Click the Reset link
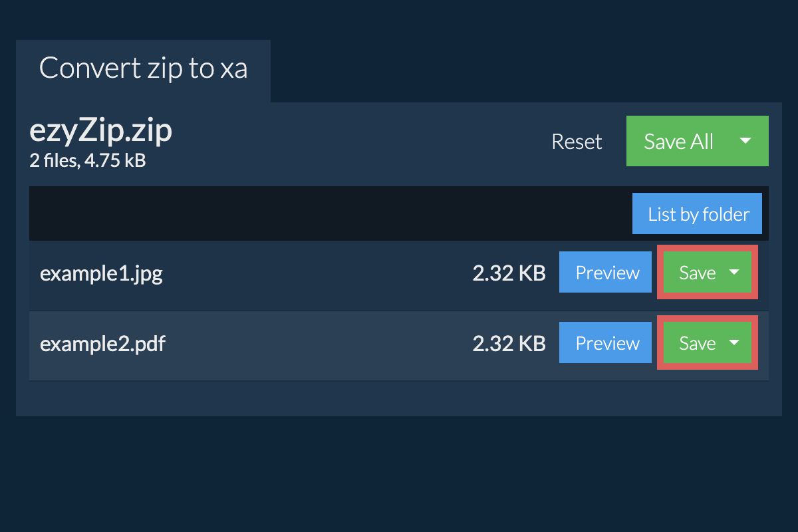This screenshot has height=532, width=798. tap(577, 142)
